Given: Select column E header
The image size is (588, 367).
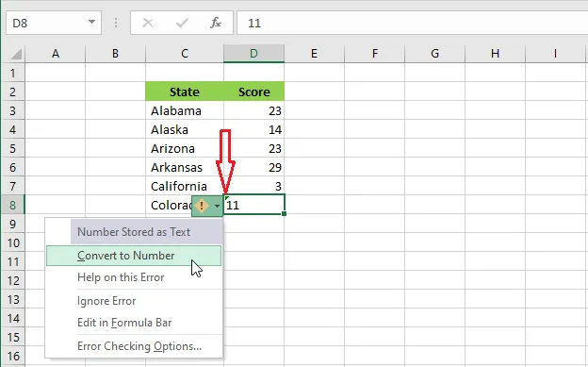Looking at the screenshot, I should point(314,54).
